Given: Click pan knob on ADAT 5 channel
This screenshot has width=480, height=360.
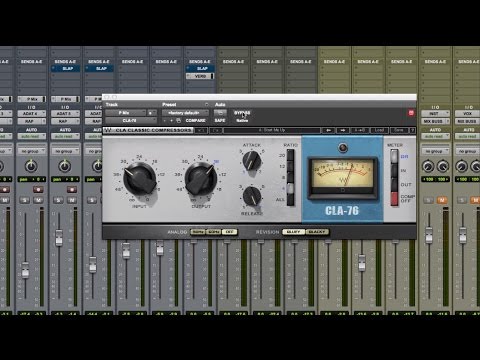Looking at the screenshot, I should coord(65,166).
